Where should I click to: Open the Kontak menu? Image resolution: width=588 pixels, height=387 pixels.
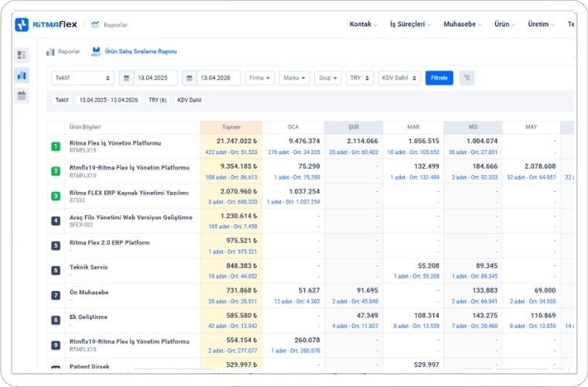coord(364,25)
